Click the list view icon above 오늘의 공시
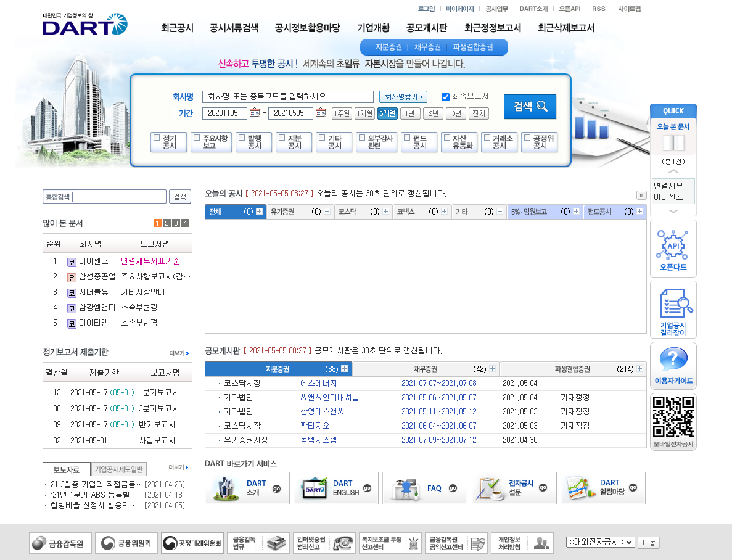Image resolution: width=732 pixels, height=560 pixels. coord(641,195)
